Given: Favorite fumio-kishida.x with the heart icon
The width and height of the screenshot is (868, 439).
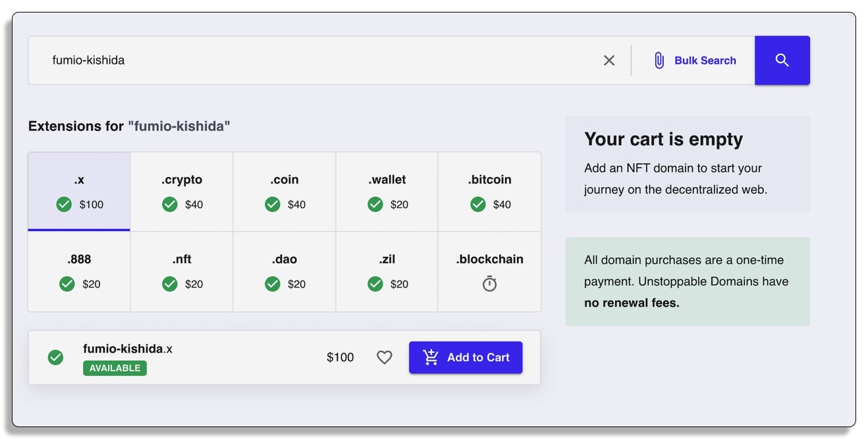Looking at the screenshot, I should click(x=385, y=357).
